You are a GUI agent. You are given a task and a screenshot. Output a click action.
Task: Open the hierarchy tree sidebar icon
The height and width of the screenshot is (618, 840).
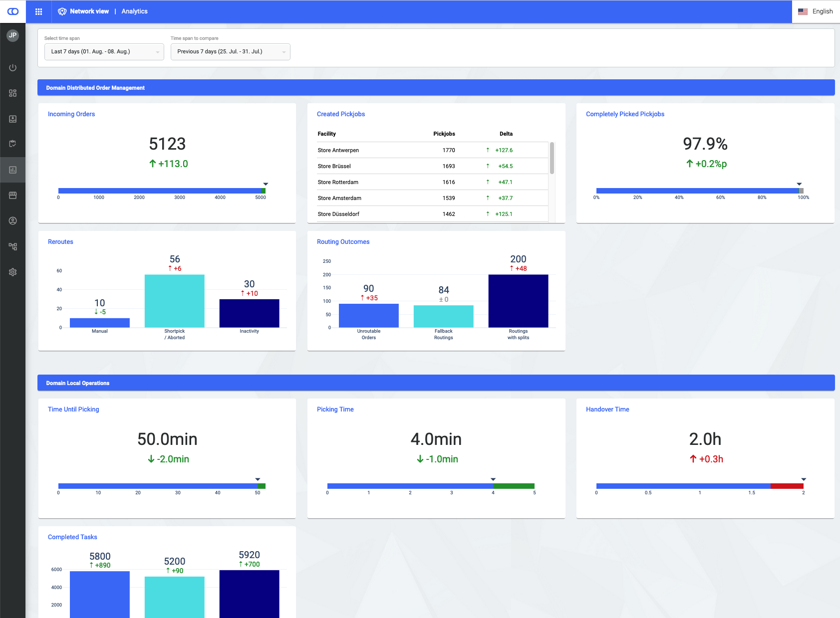tap(13, 246)
